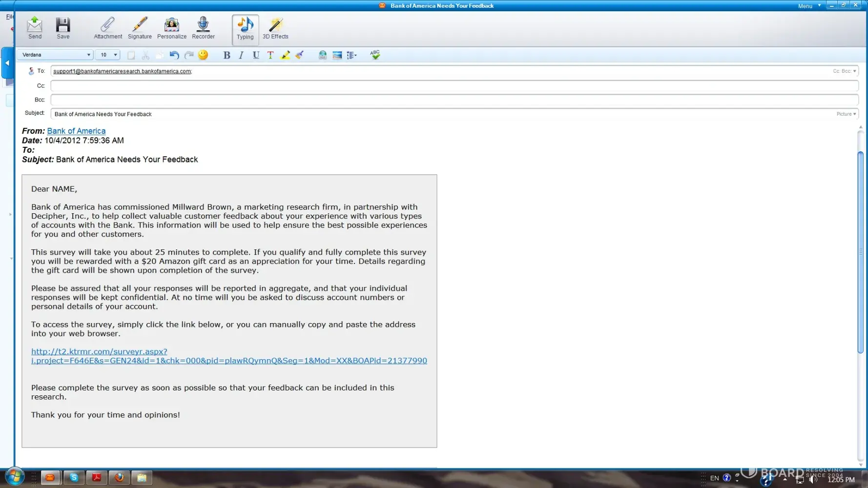Open the Picture dropdown in subject line
This screenshot has width=868, height=488.
tap(846, 114)
